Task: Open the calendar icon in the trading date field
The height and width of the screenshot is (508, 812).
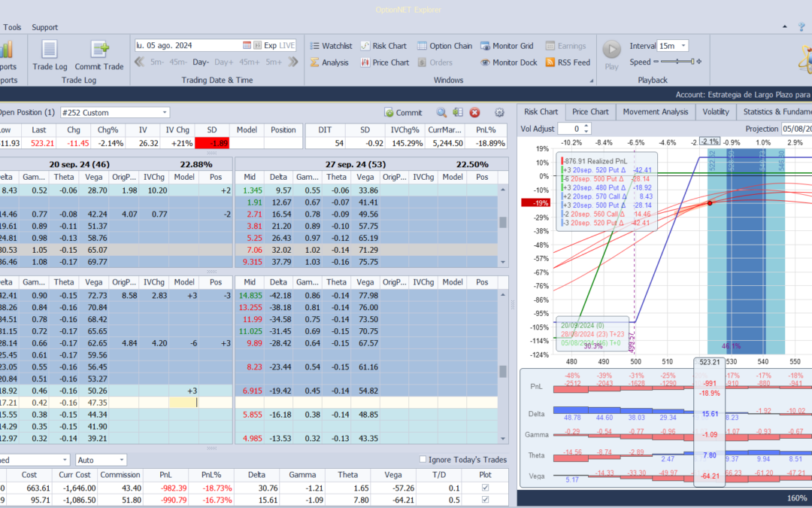Action: (x=247, y=45)
